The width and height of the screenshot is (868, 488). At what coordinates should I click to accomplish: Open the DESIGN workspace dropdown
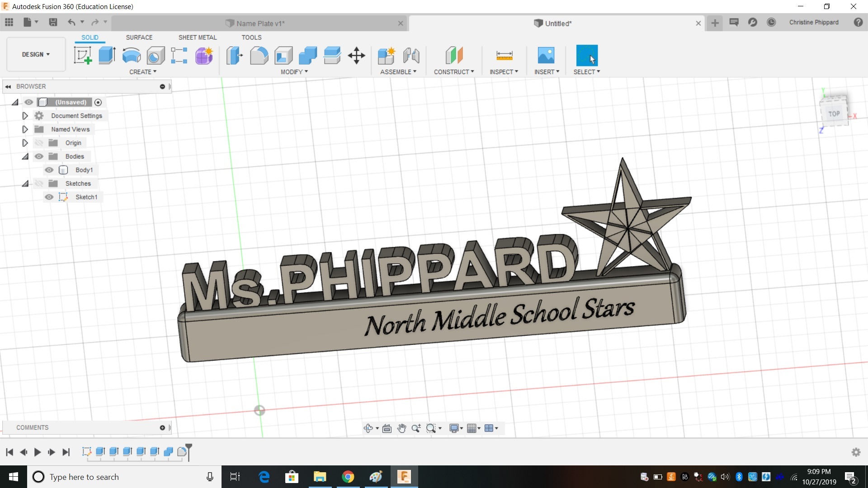(x=36, y=54)
